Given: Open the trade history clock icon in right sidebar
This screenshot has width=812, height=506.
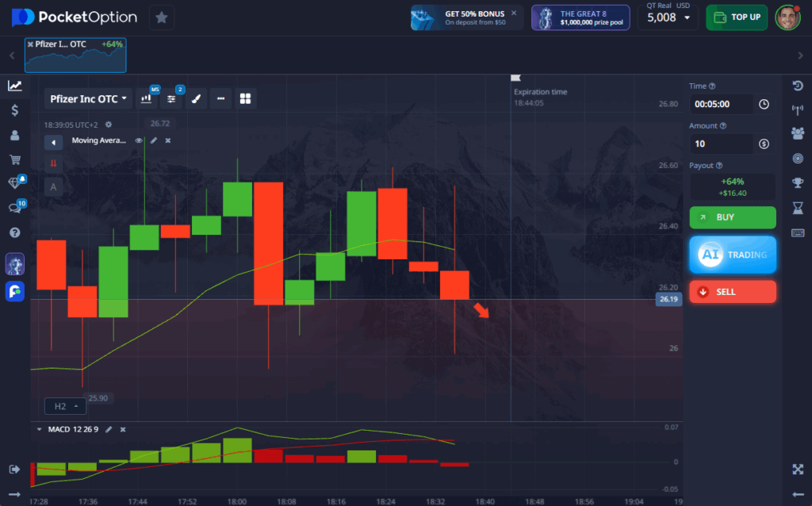Looking at the screenshot, I should (798, 86).
